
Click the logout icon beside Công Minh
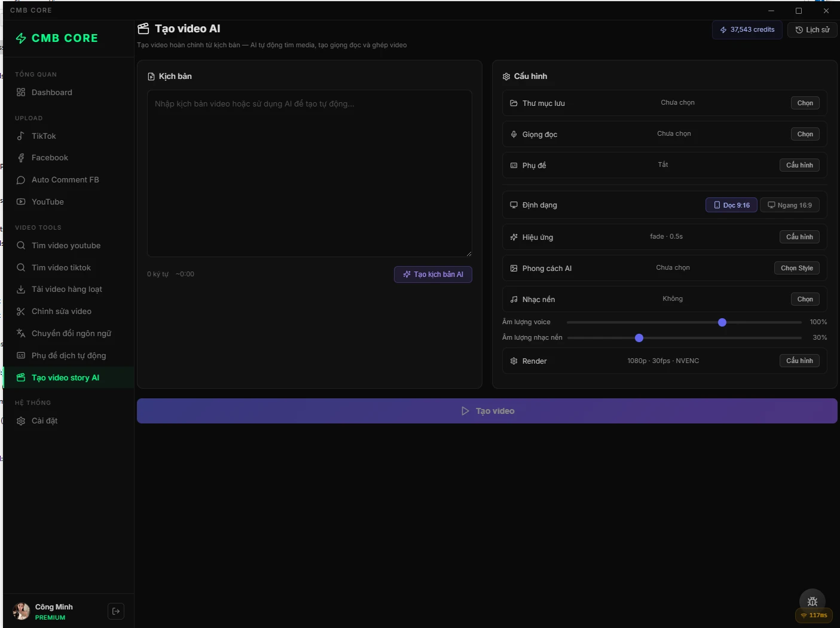coord(116,611)
